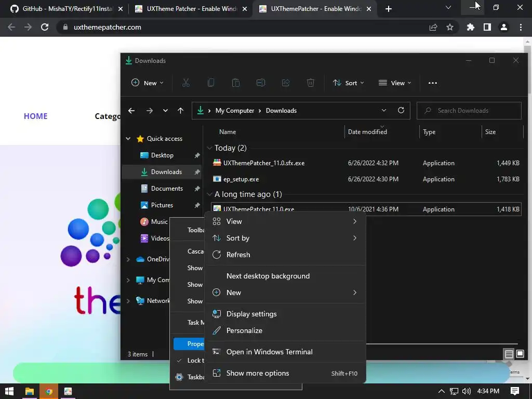
Task: Open the See more ellipsis menu
Action: [x=433, y=83]
